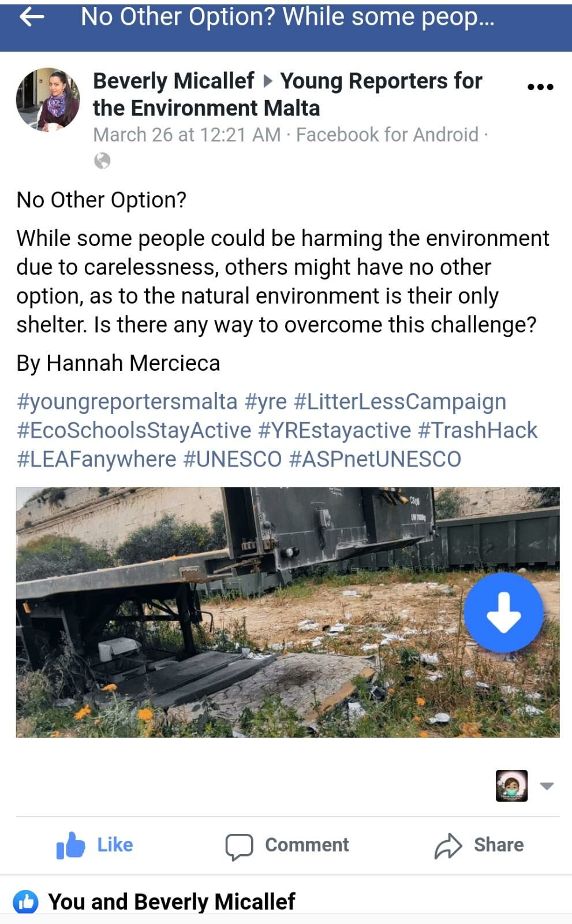Screen dimensions: 572x924
Task: Tap the thumbs-up Like icon
Action: 70,845
